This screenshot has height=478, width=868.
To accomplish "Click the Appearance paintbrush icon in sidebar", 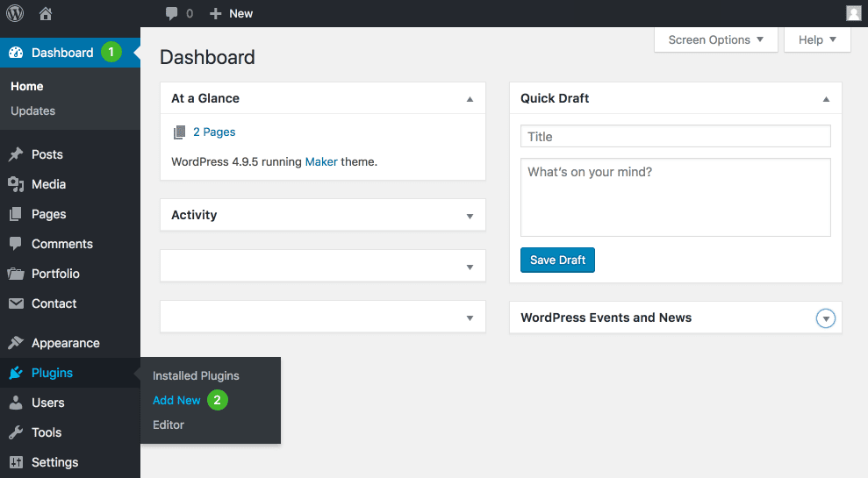I will [x=16, y=343].
